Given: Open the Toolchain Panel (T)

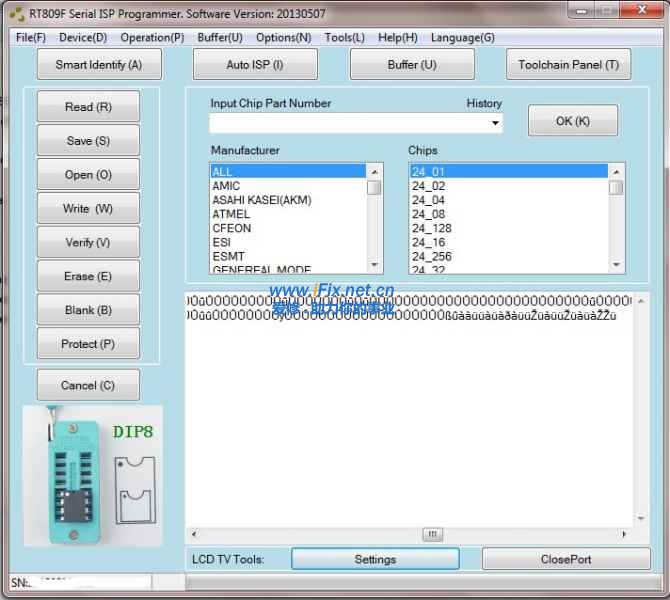Looking at the screenshot, I should click(568, 65).
